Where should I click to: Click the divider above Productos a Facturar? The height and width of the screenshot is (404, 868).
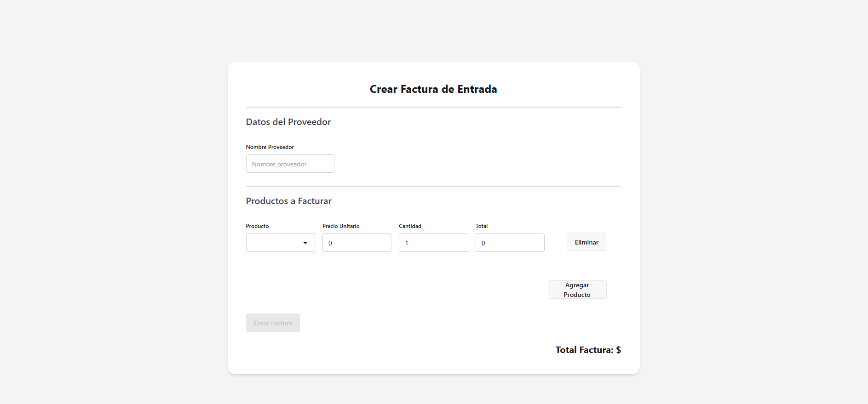click(433, 186)
